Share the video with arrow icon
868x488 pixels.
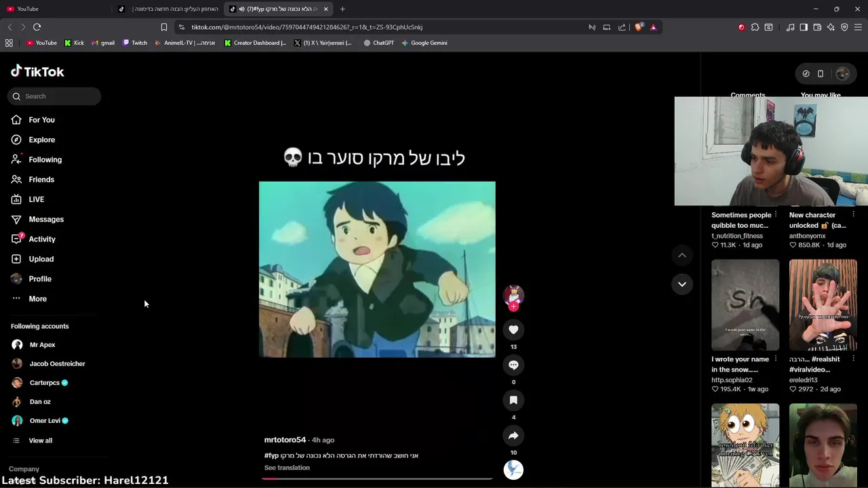(x=513, y=436)
